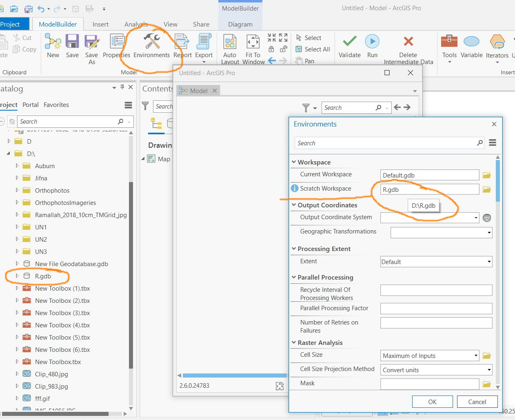
Task: Click New File Geodatabase.gdb in Catalog
Action: [x=71, y=264]
